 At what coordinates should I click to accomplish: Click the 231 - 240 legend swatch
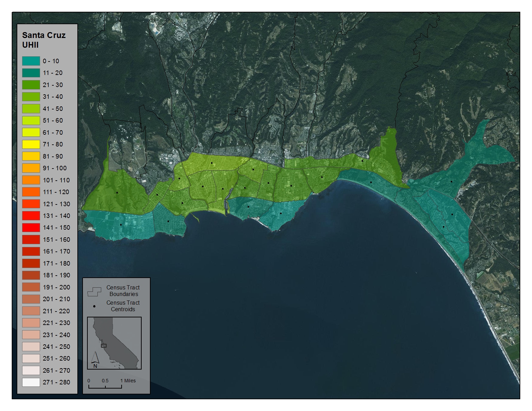tap(31, 335)
